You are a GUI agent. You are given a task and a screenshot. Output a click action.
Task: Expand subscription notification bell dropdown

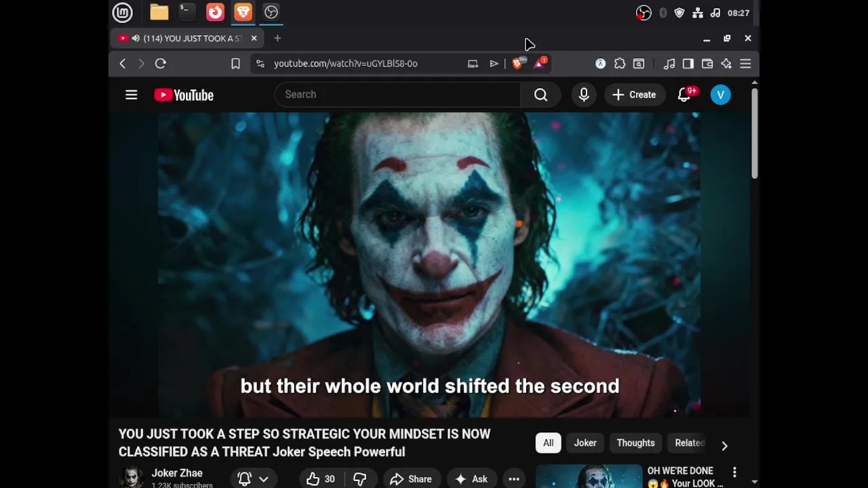[253, 479]
